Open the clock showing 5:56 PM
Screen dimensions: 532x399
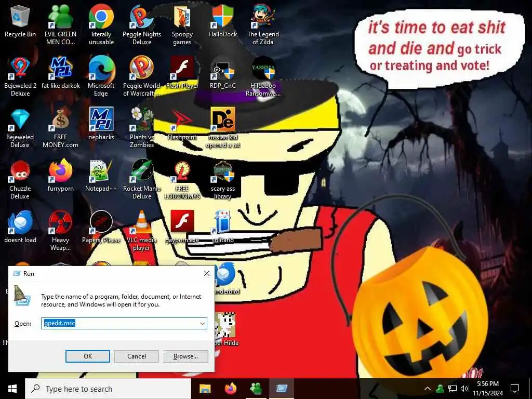(x=488, y=389)
